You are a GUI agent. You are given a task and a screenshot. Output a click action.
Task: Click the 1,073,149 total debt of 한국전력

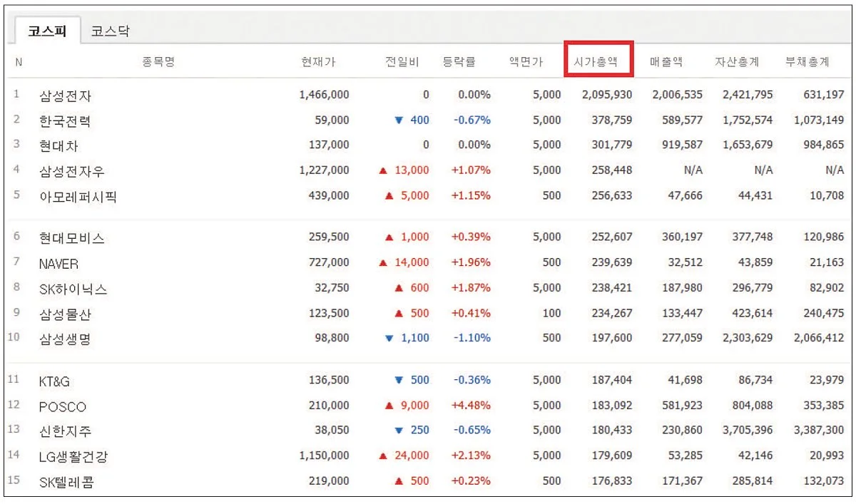[819, 120]
